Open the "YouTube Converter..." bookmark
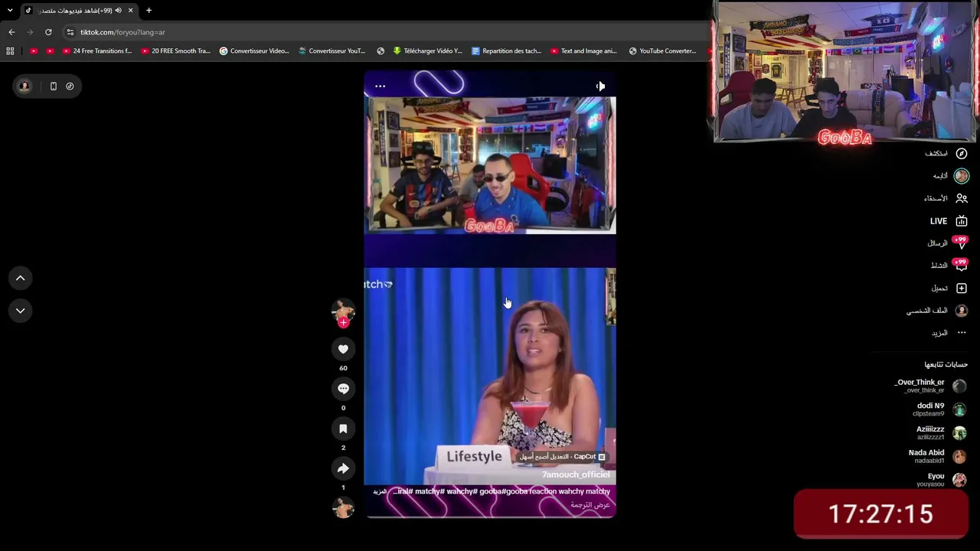The height and width of the screenshot is (551, 980). coord(663,51)
